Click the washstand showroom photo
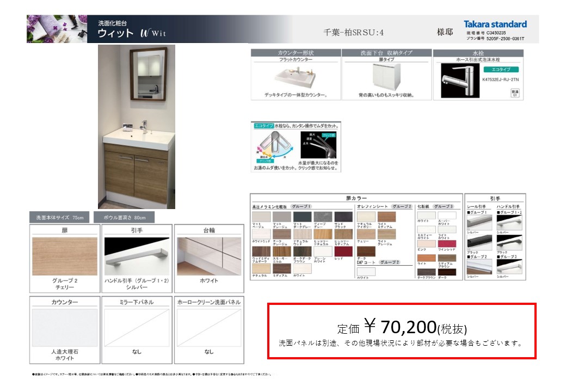 point(137,127)
